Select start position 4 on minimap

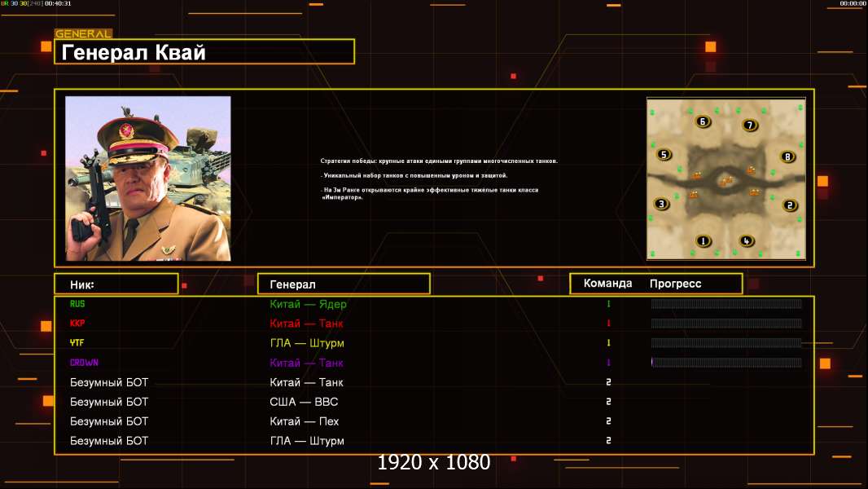(x=746, y=241)
